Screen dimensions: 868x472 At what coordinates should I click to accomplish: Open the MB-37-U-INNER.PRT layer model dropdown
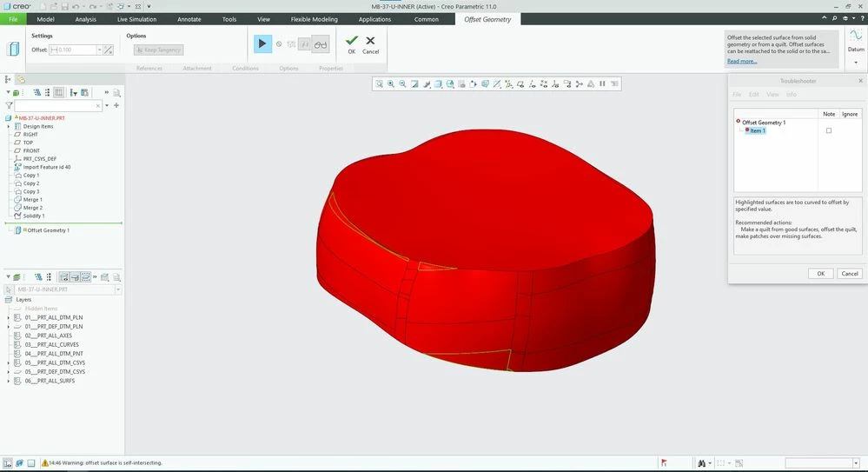click(118, 289)
